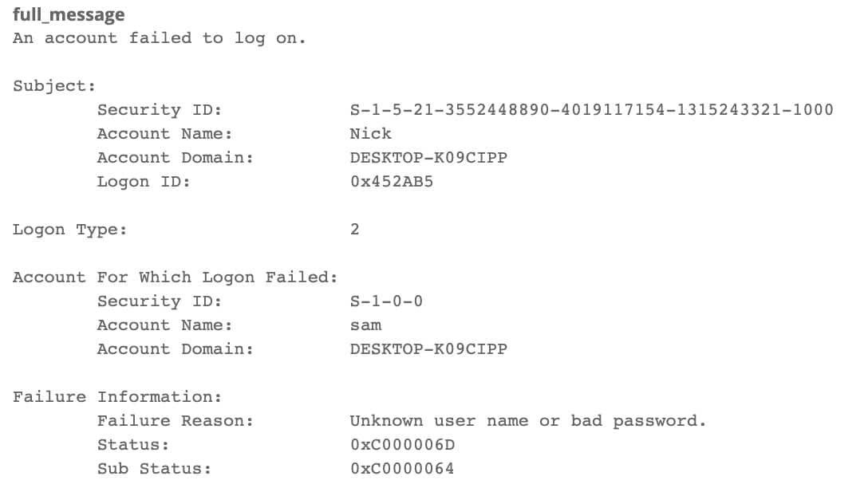Click the "Failure Reason:" label
This screenshot has height=496, width=868.
click(176, 421)
